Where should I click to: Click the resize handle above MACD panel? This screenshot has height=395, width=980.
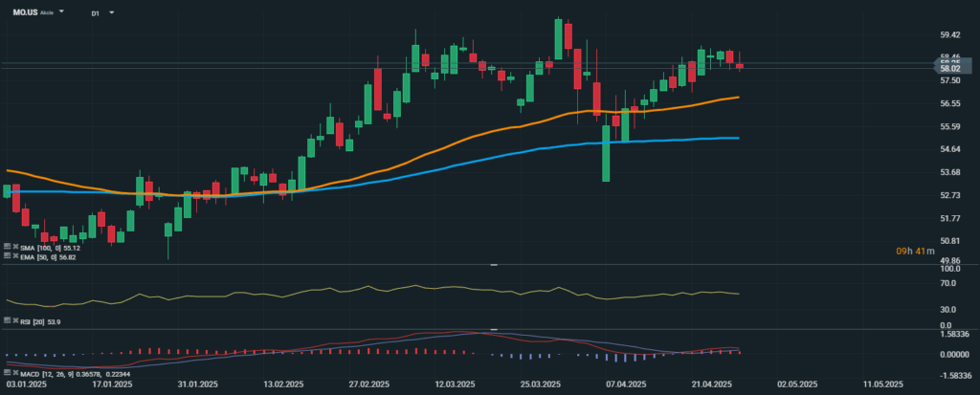click(494, 330)
